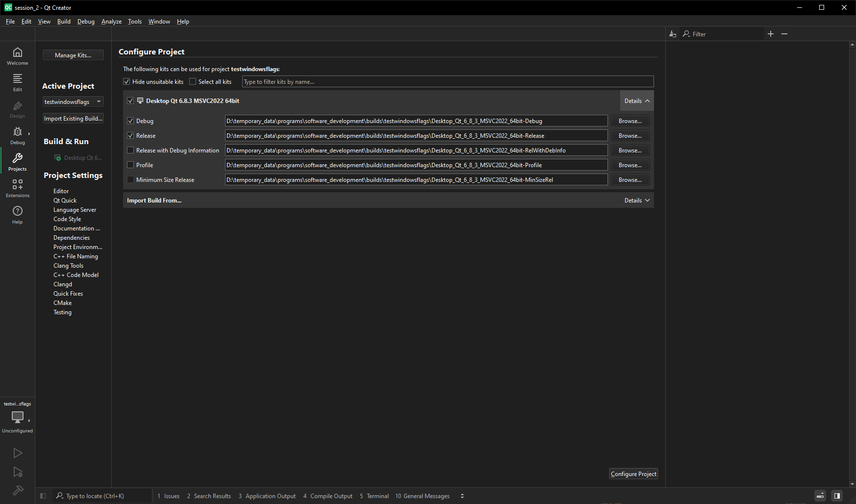
Task: Open the Edit menu
Action: pyautogui.click(x=26, y=21)
